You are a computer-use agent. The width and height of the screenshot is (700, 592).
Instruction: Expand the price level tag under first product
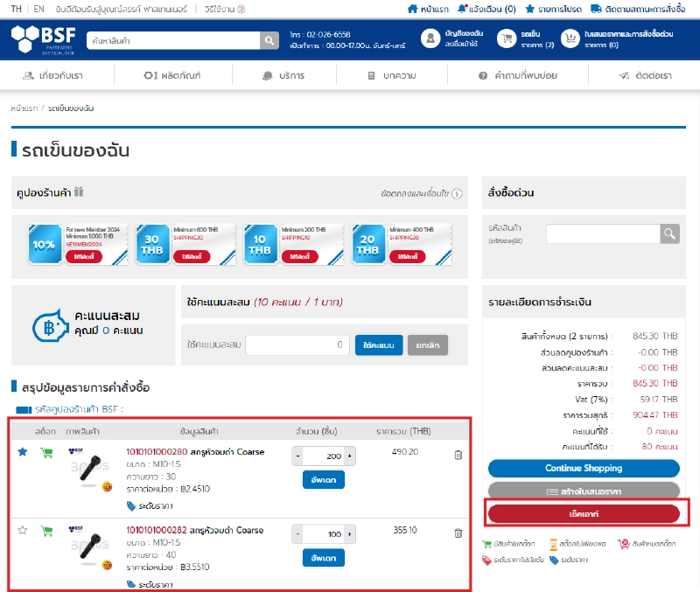coord(150,506)
